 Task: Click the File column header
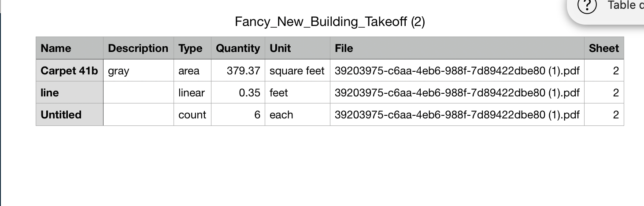pyautogui.click(x=457, y=48)
